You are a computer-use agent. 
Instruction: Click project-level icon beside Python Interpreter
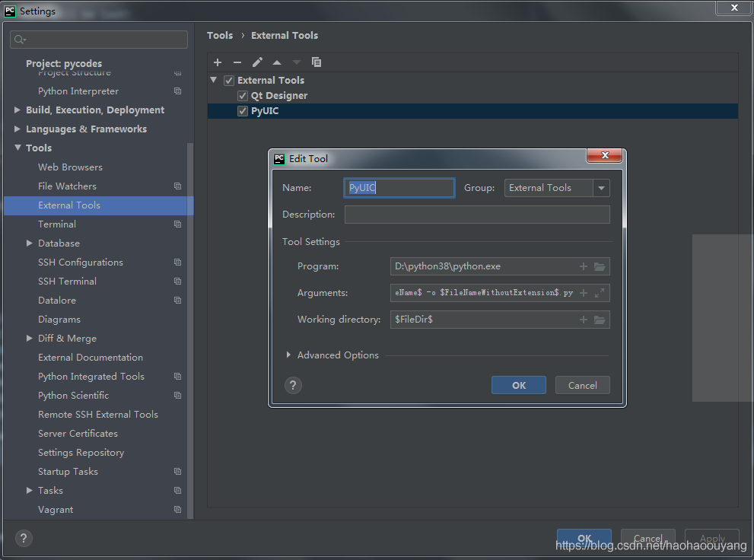pos(177,91)
